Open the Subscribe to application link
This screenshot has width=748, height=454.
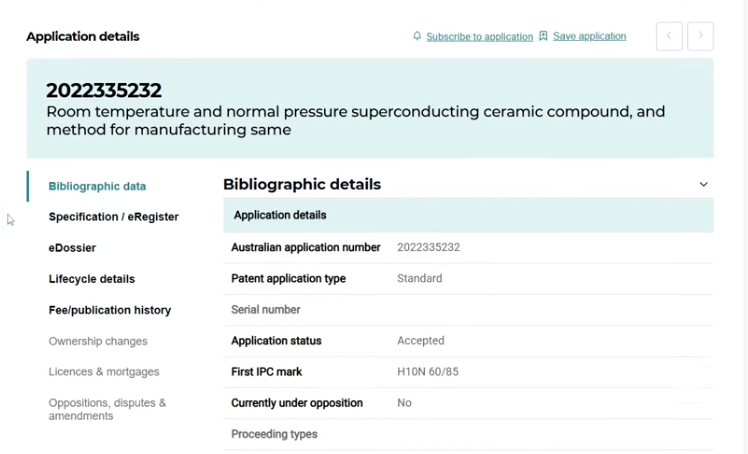(479, 37)
